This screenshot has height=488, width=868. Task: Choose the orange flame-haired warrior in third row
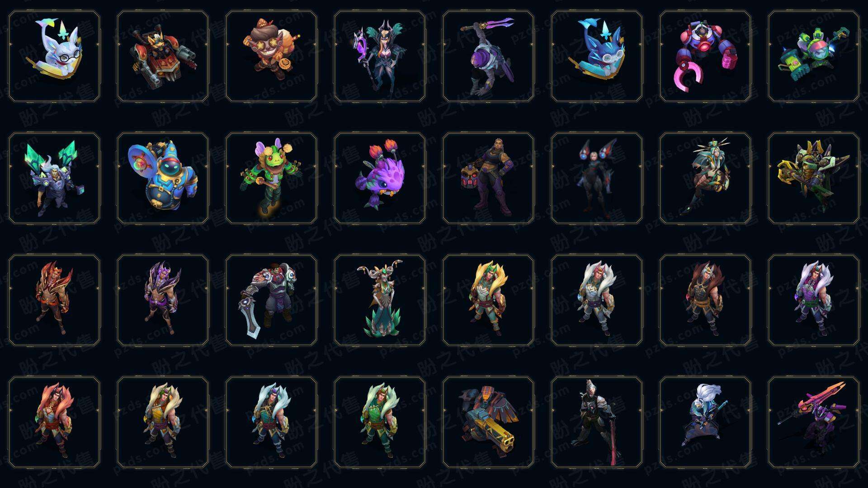pos(54,300)
